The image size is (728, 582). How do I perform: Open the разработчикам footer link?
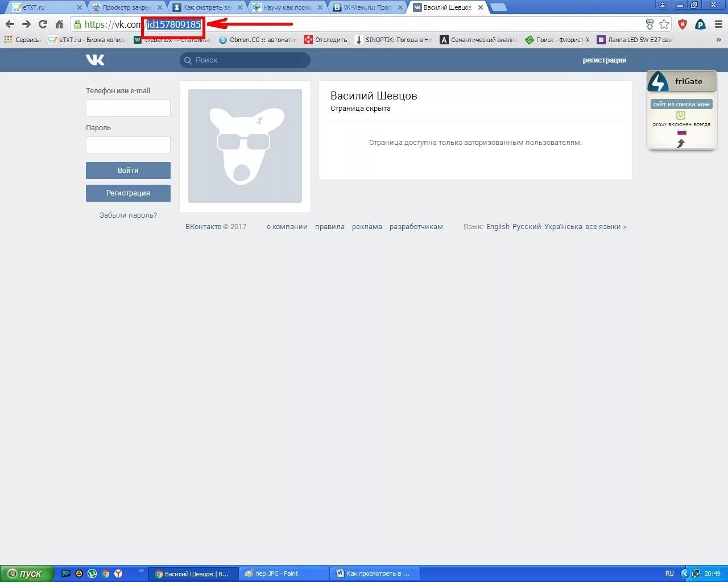pos(416,226)
